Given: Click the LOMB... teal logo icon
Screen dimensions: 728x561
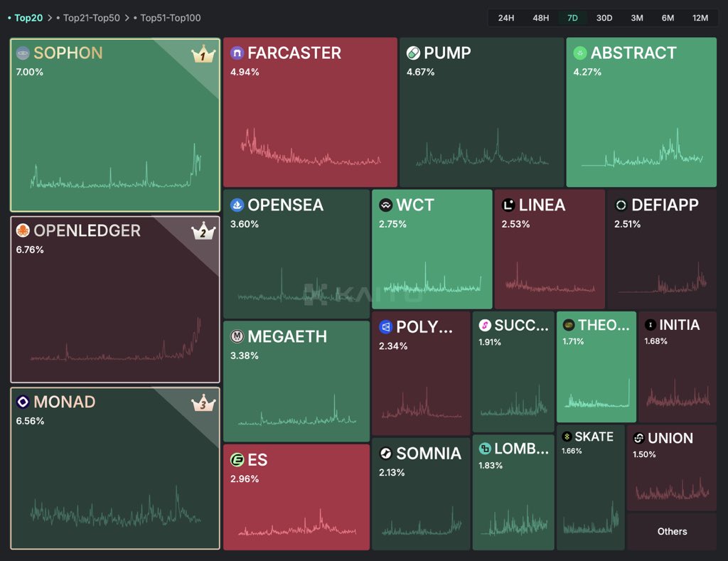Looking at the screenshot, I should pyautogui.click(x=485, y=449).
